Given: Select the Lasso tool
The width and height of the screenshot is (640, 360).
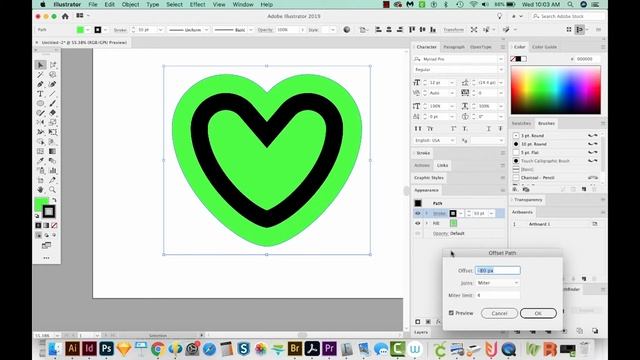Looking at the screenshot, I should pos(53,75).
